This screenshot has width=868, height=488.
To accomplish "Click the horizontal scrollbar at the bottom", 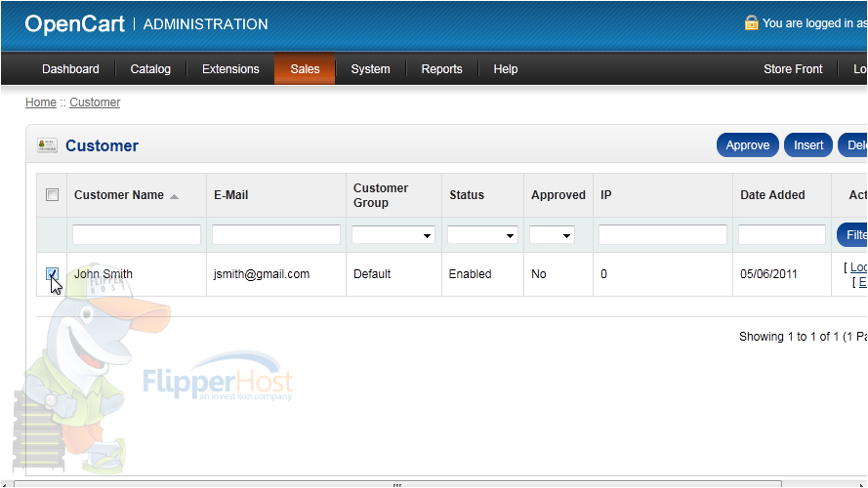I will tap(397, 484).
